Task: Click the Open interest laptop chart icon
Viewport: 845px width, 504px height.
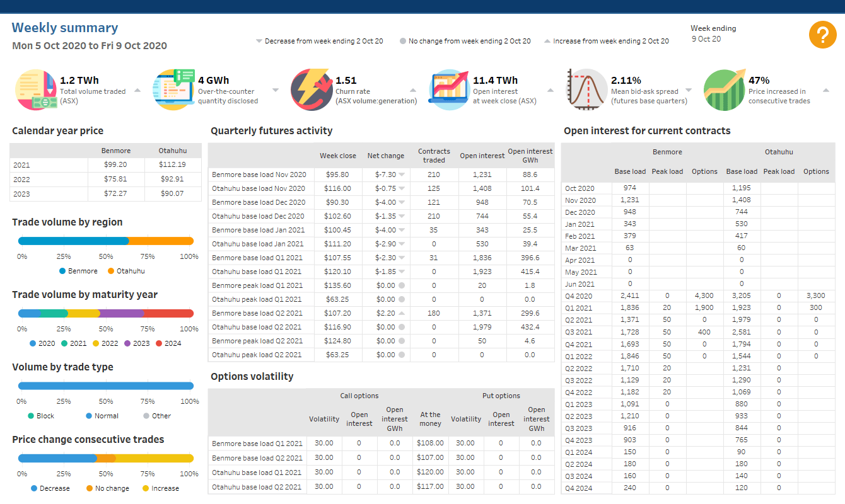Action: [x=448, y=89]
